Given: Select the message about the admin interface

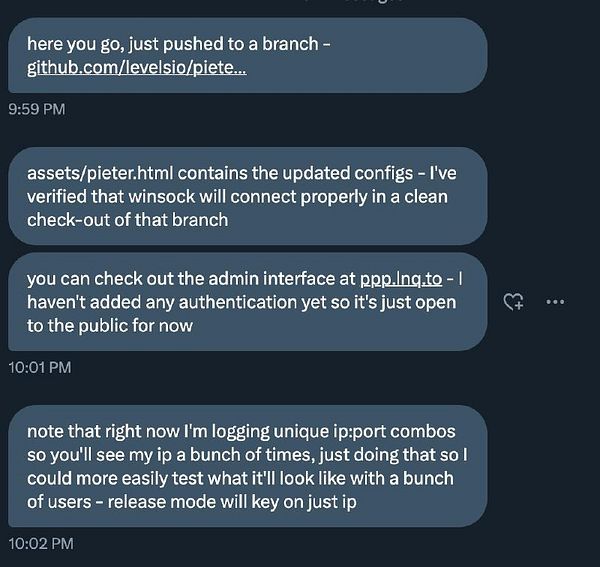Looking at the screenshot, I should tap(248, 302).
